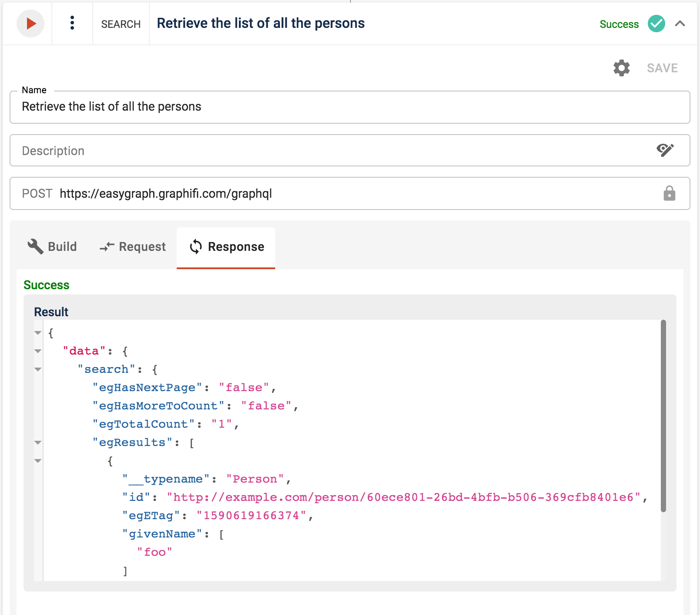Run the query with the red play button
The width and height of the screenshot is (700, 615).
click(30, 24)
